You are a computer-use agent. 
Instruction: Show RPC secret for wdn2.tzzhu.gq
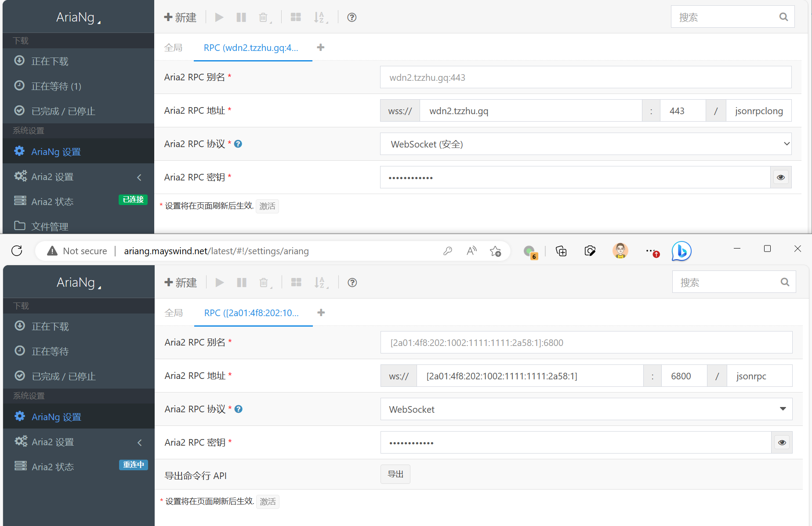click(x=780, y=177)
